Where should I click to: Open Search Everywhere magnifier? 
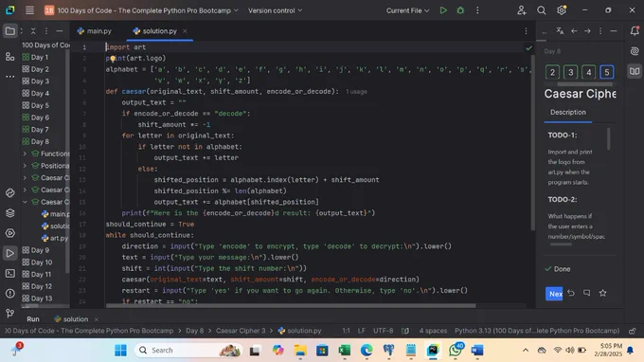tap(542, 10)
